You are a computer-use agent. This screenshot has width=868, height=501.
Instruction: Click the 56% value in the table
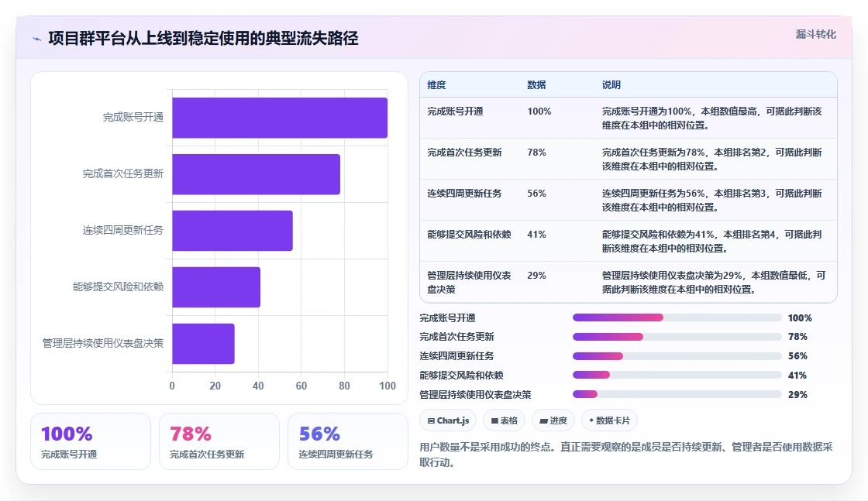pos(536,193)
